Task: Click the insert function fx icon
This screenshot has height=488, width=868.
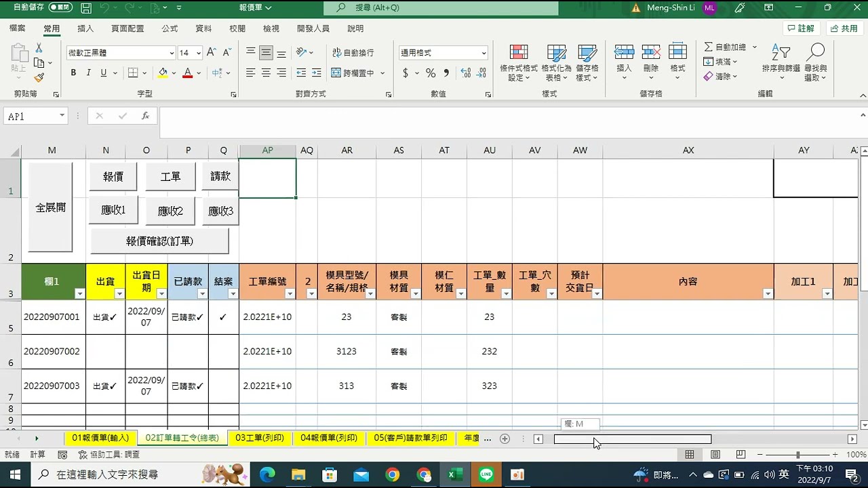Action: coord(145,116)
